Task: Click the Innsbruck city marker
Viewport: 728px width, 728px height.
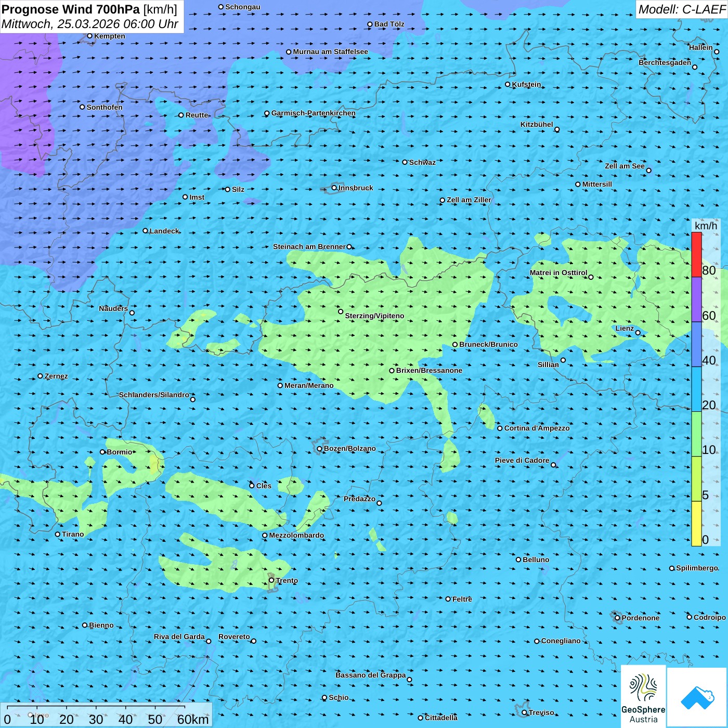Action: (x=334, y=188)
